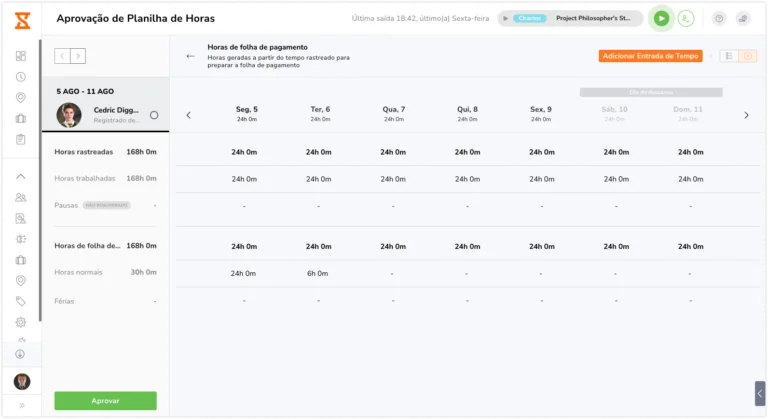768x419 pixels.
Task: Select the Sex, 9 day column
Action: pyautogui.click(x=541, y=113)
